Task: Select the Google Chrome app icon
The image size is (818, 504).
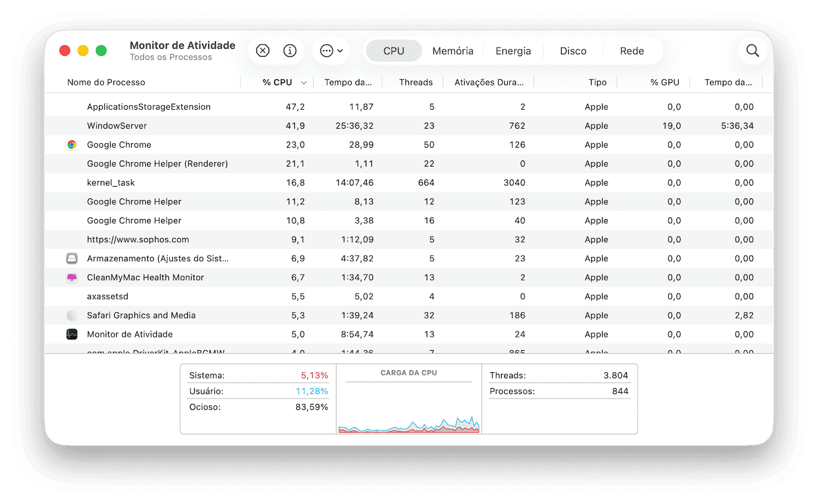Action: coord(72,145)
